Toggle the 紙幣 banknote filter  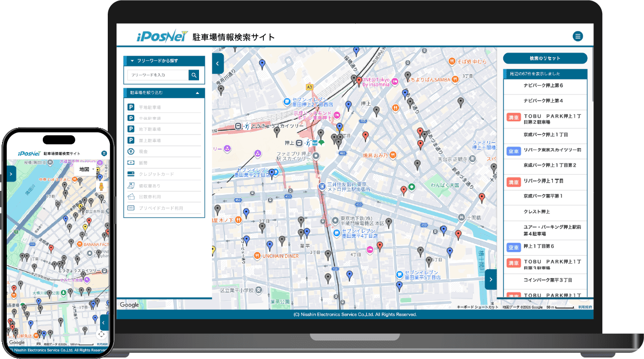click(x=164, y=163)
